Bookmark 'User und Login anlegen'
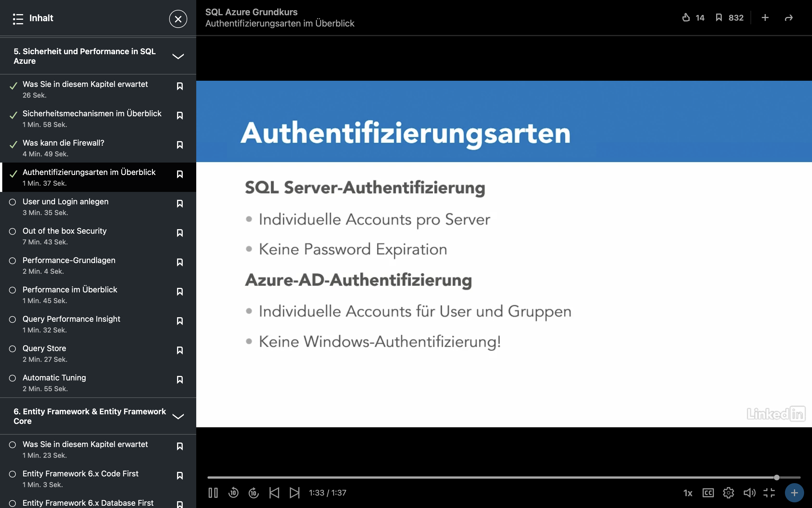Image resolution: width=812 pixels, height=508 pixels. click(180, 203)
